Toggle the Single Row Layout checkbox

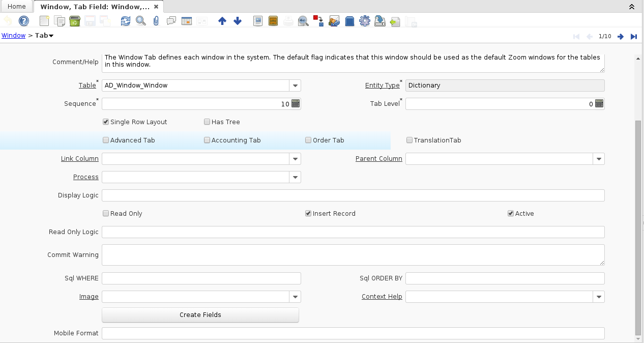click(106, 122)
